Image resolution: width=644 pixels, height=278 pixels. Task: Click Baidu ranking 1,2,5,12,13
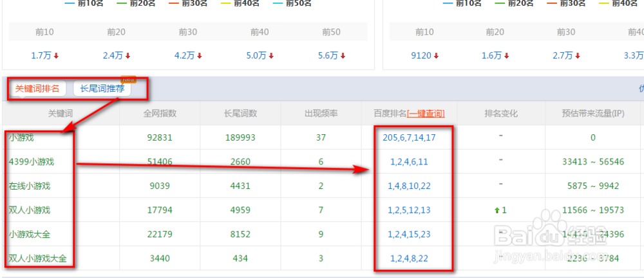coord(409,210)
